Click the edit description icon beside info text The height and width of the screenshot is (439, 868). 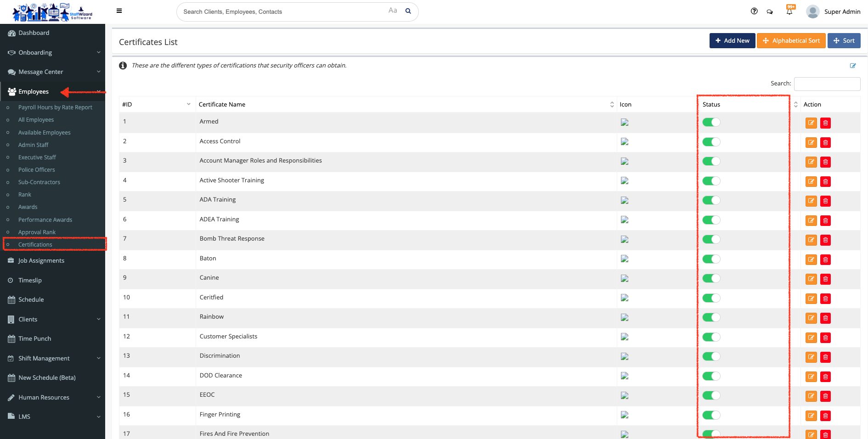coord(853,66)
